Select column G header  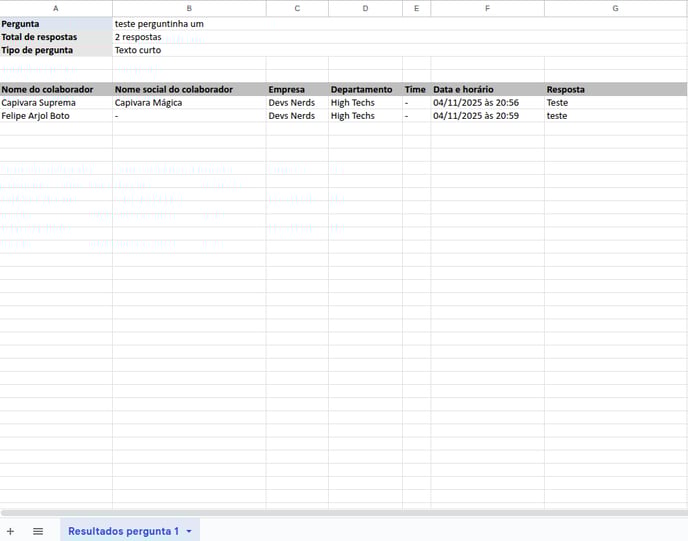[615, 8]
